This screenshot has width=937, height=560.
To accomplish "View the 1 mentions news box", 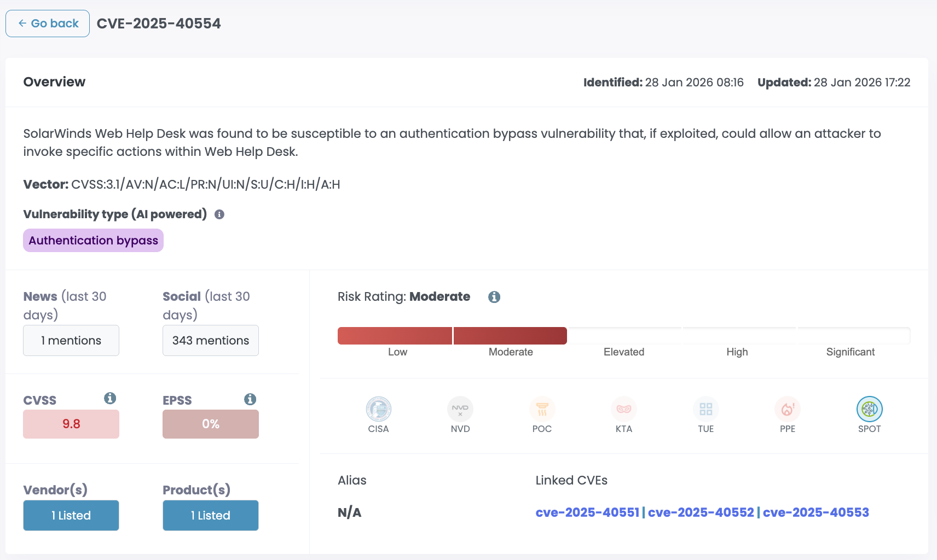I will click(71, 340).
